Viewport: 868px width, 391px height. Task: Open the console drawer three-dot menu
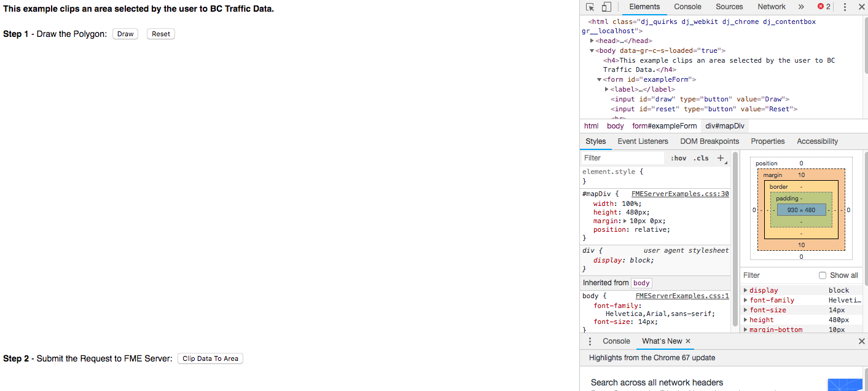pyautogui.click(x=590, y=341)
